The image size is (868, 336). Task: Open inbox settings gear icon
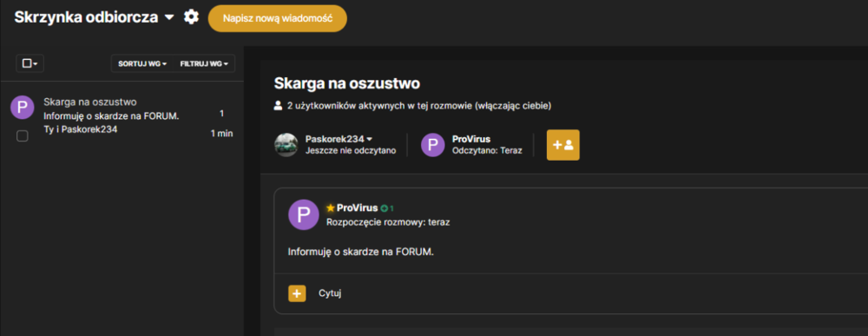point(191,17)
